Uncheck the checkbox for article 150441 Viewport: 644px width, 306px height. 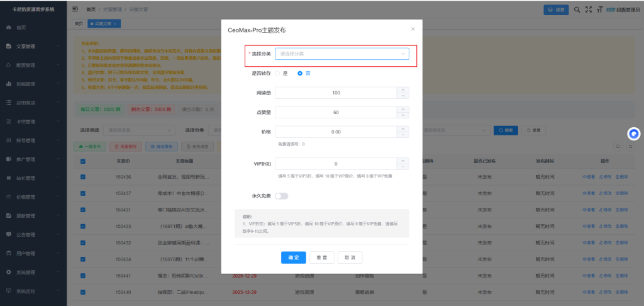click(83, 276)
